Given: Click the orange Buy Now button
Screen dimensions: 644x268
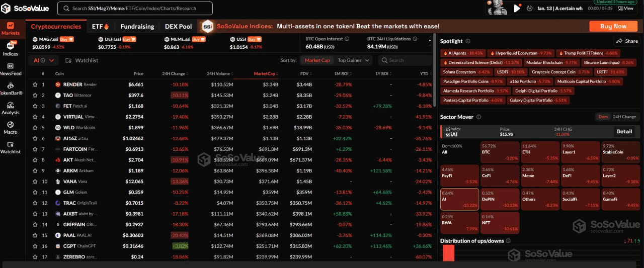Looking at the screenshot, I should (x=613, y=26).
